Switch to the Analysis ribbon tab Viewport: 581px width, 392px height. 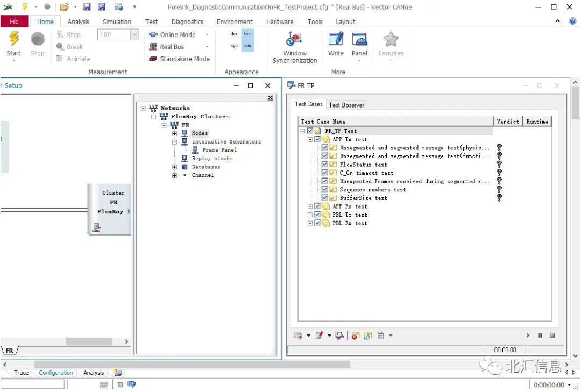(78, 22)
